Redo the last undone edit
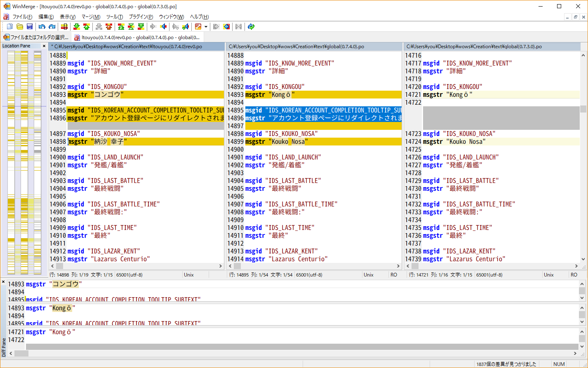 click(x=52, y=27)
